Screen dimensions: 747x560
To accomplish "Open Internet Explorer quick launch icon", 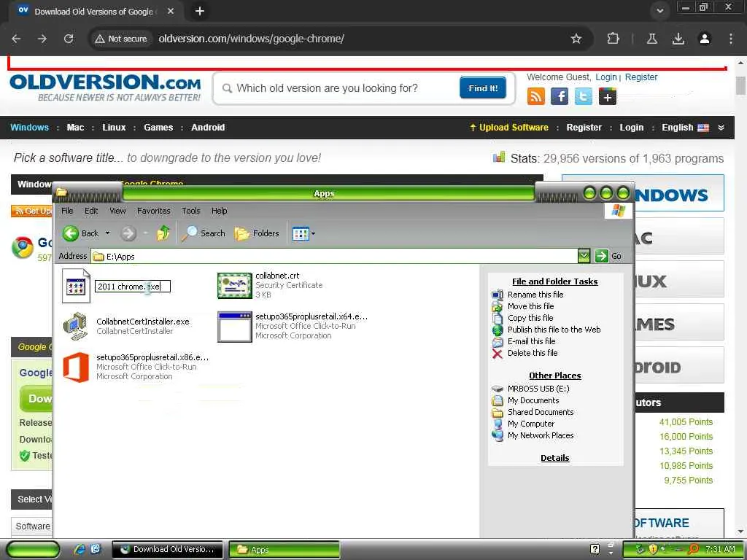I will coord(80,549).
